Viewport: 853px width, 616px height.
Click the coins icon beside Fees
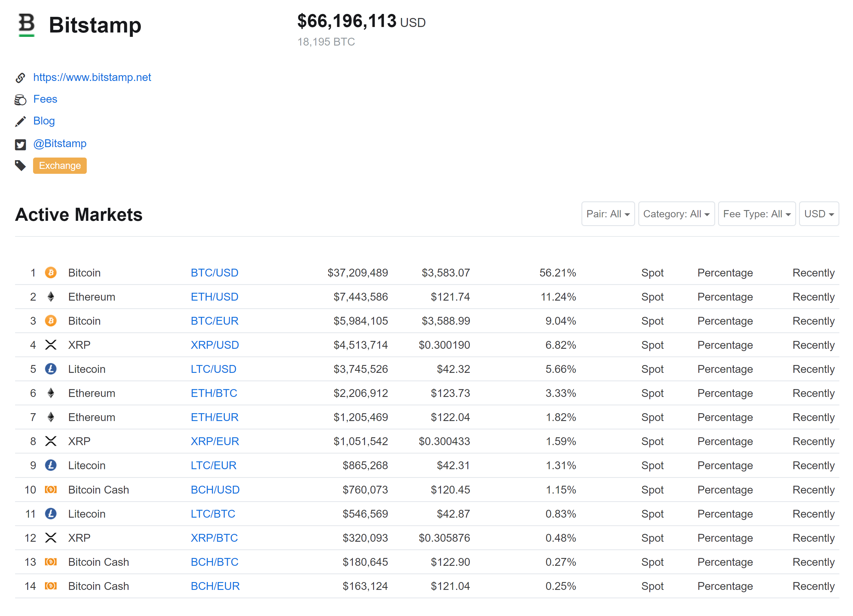tap(21, 99)
